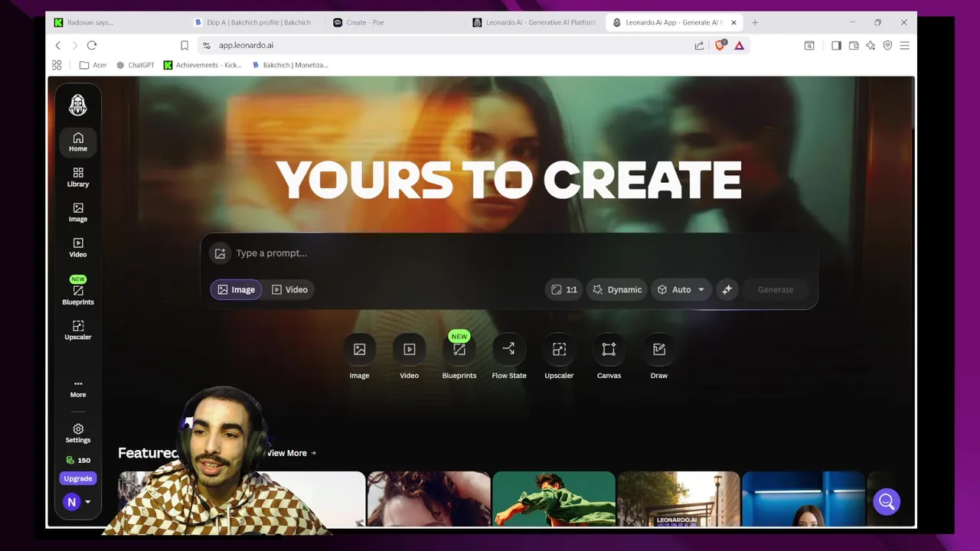Open the Brave VPN icon
Screen dimensions: 980x551
click(x=887, y=45)
